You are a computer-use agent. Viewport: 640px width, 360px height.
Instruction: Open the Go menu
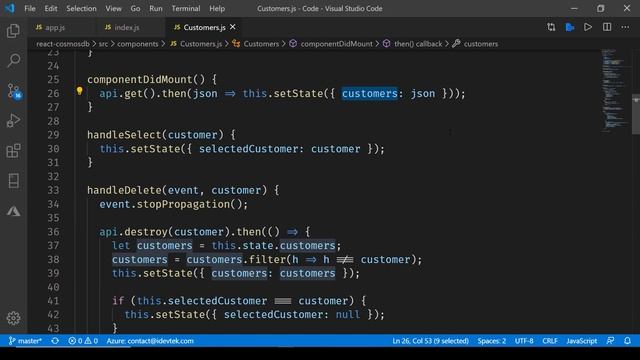coord(136,9)
